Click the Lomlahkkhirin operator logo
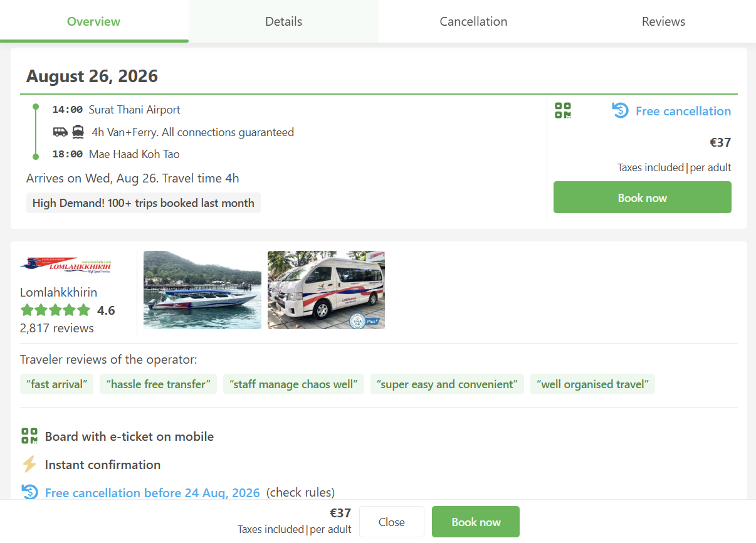The width and height of the screenshot is (756, 543). coord(66,265)
